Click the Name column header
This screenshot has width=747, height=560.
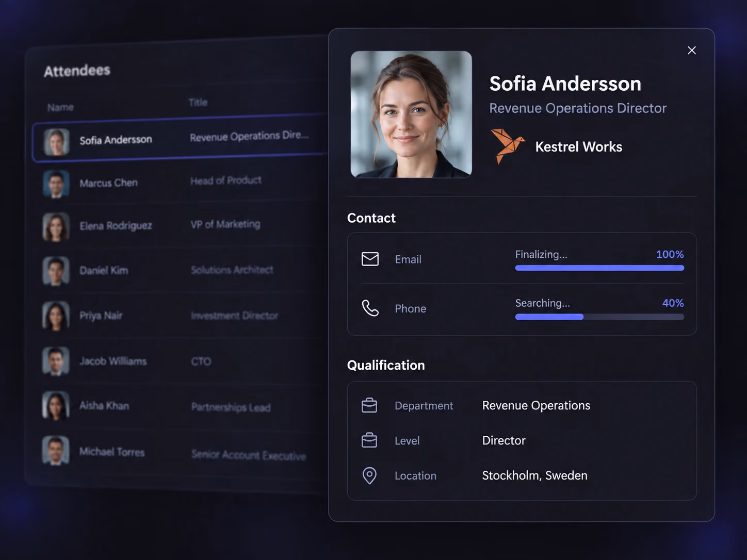pyautogui.click(x=60, y=107)
